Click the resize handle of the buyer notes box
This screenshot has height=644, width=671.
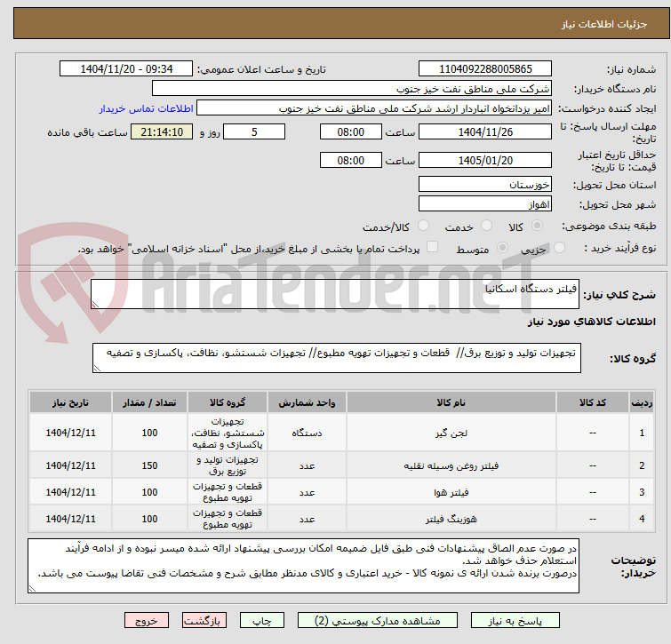[32, 589]
